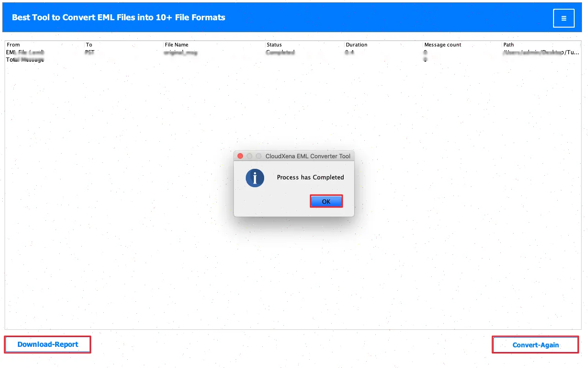
Task: Select the Total Message row
Action: pyautogui.click(x=25, y=60)
